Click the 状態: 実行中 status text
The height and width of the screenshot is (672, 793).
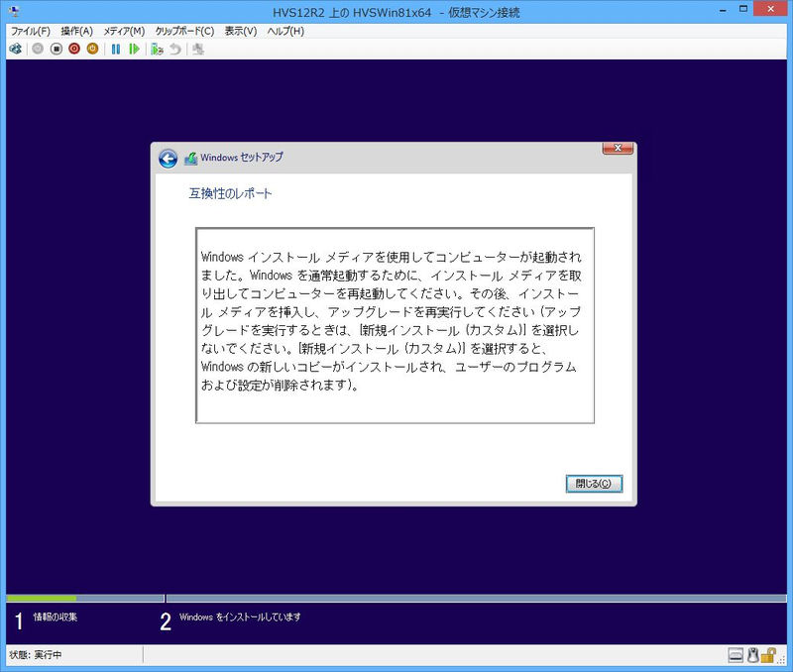[x=36, y=655]
